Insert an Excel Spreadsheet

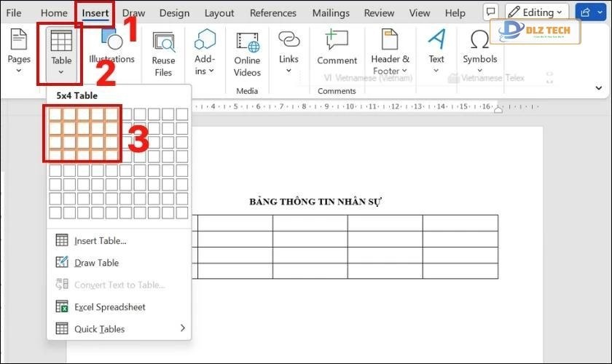[109, 307]
